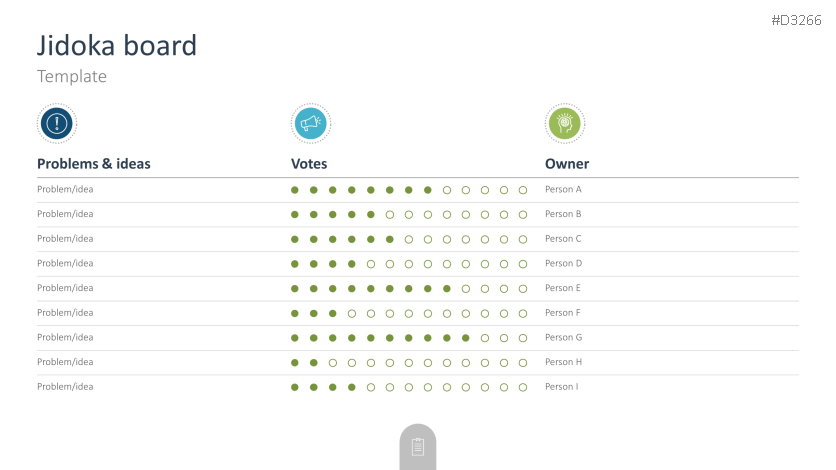This screenshot has width=836, height=470.
Task: Click the Problem/idea text in Person C's row
Action: tap(65, 239)
